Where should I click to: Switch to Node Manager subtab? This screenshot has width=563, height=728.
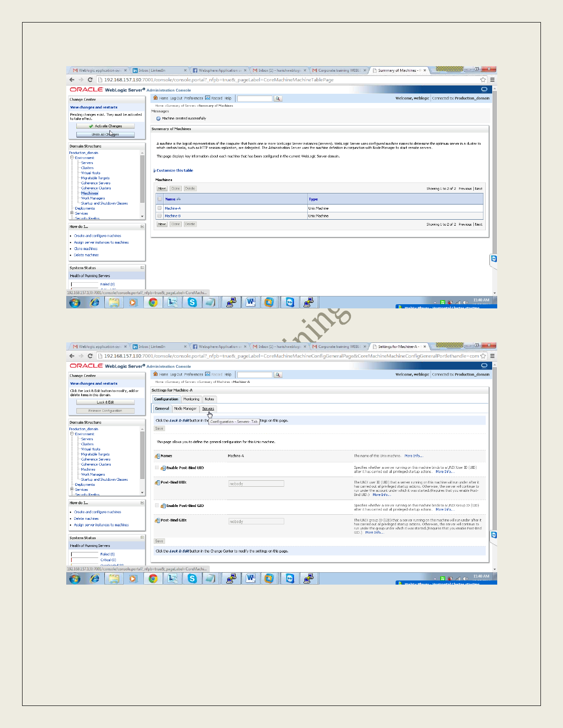(x=185, y=408)
